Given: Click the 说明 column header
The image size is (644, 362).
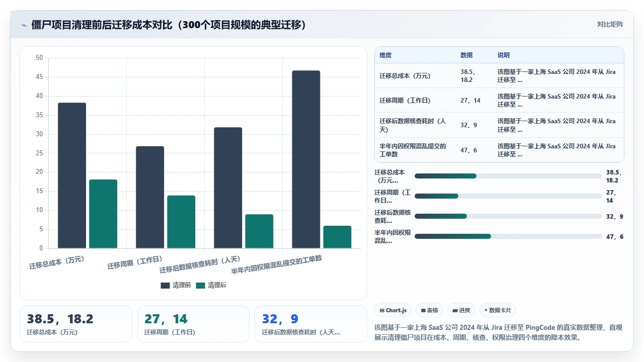Looking at the screenshot, I should pos(504,55).
